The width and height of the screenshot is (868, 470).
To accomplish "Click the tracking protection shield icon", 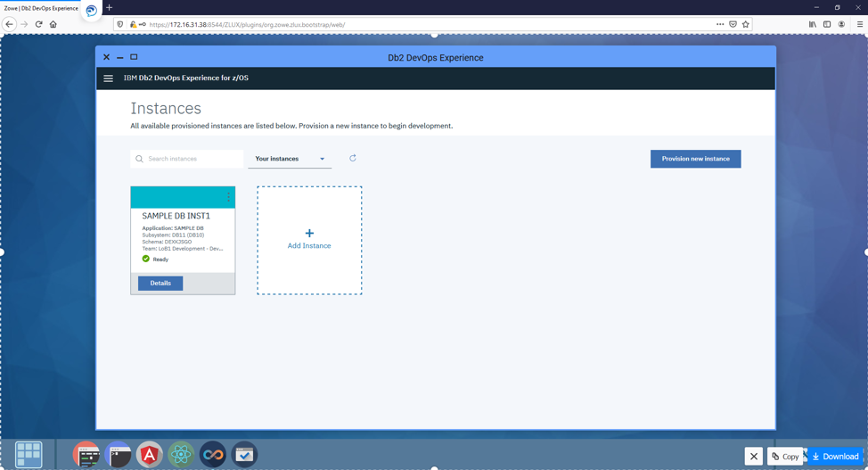I will coord(120,24).
